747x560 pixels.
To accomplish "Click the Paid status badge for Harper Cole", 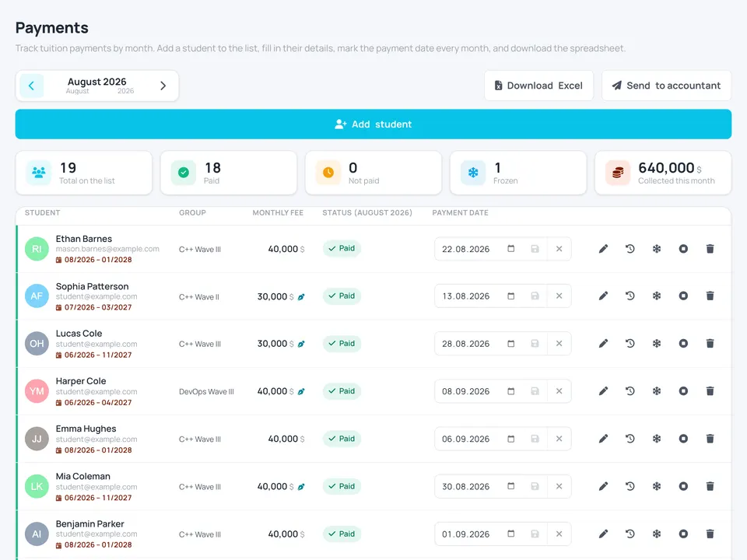I will coord(342,391).
